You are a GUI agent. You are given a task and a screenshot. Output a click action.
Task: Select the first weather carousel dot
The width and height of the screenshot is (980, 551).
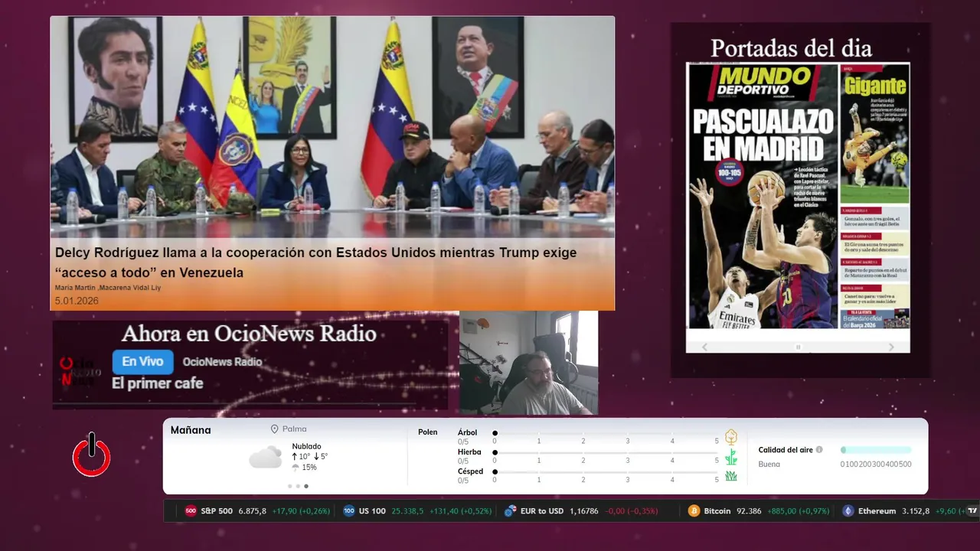pyautogui.click(x=289, y=486)
